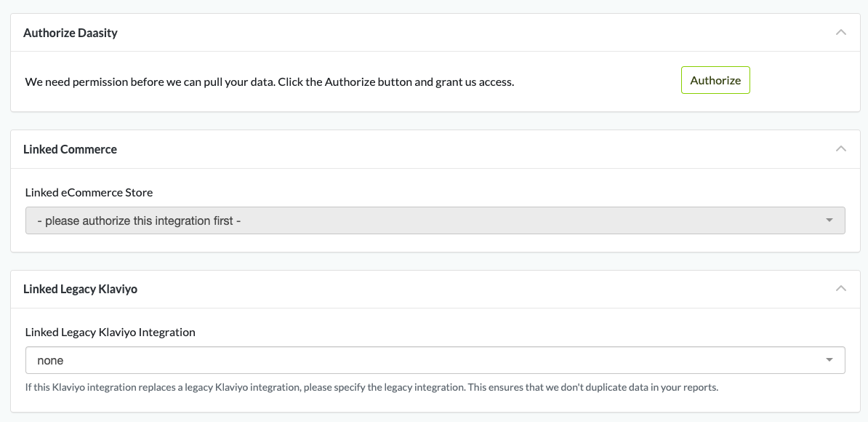Click the arrow on the eCommerce Store dropdown
Screen dimensions: 868x422
829,220
